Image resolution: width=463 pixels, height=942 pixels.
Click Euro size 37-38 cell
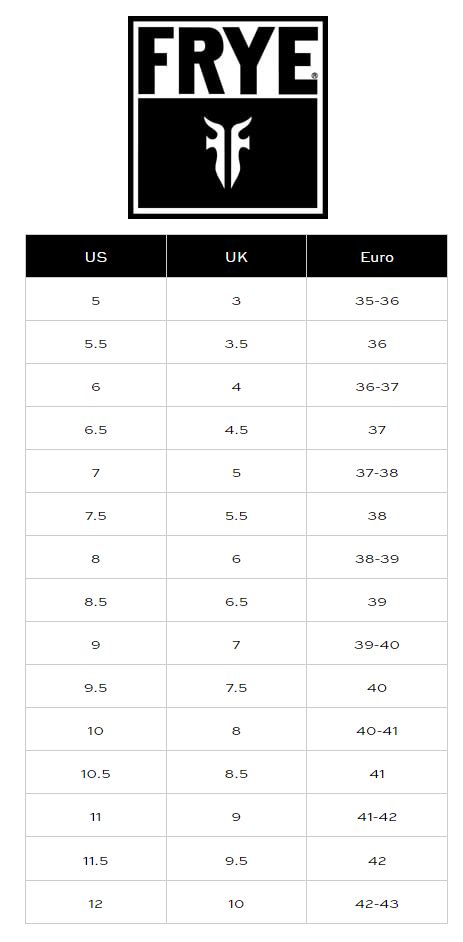(x=377, y=472)
